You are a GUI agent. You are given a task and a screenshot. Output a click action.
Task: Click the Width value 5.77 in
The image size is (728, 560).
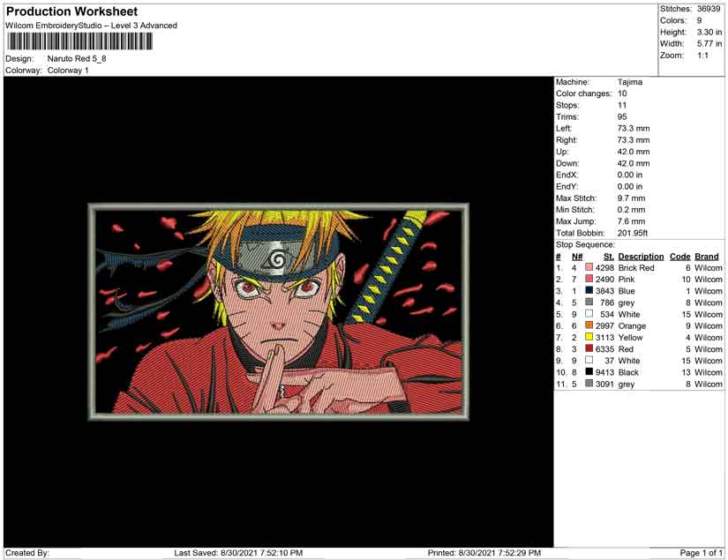709,43
